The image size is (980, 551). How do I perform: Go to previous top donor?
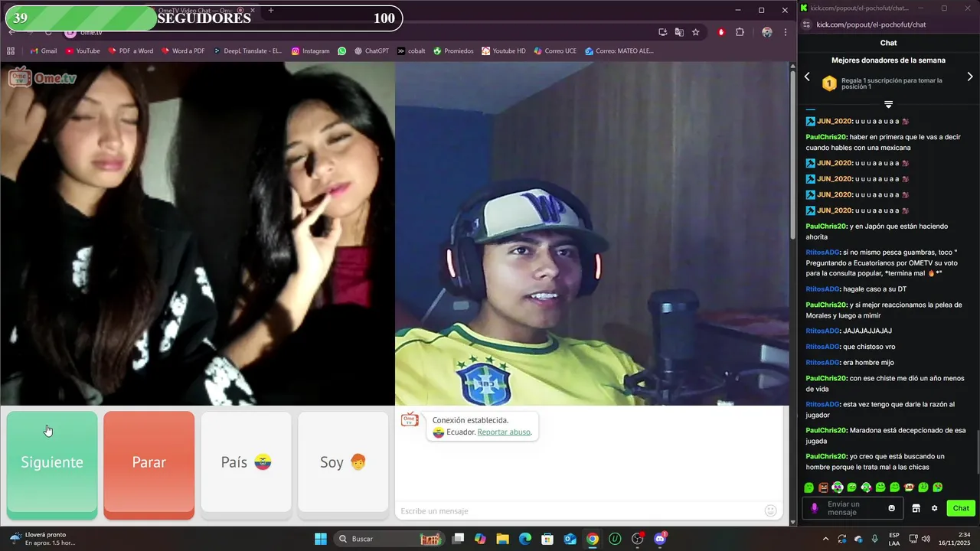pos(807,77)
